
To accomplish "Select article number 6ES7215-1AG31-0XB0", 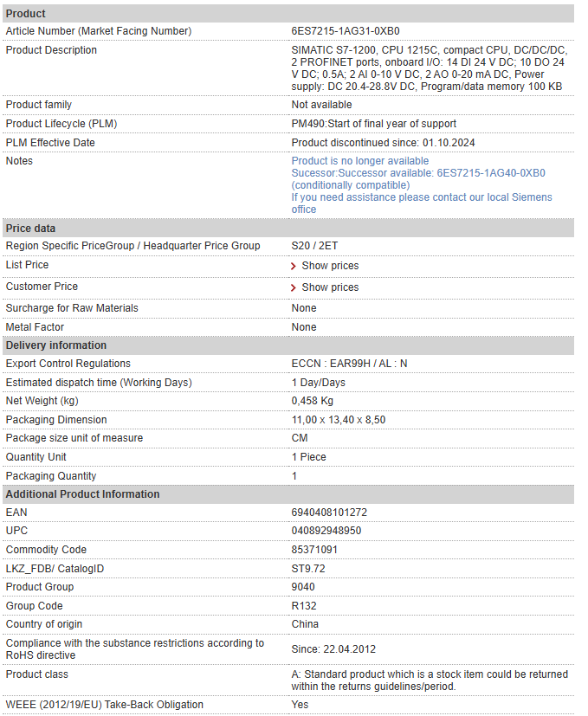I will 346,31.
